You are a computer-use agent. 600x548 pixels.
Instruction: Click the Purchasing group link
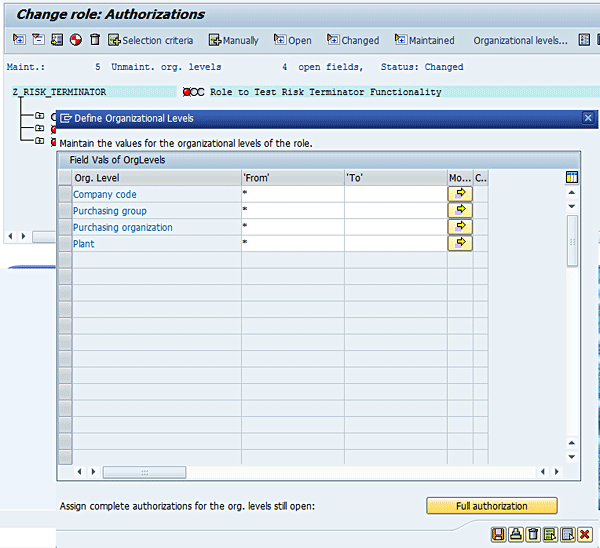point(110,211)
